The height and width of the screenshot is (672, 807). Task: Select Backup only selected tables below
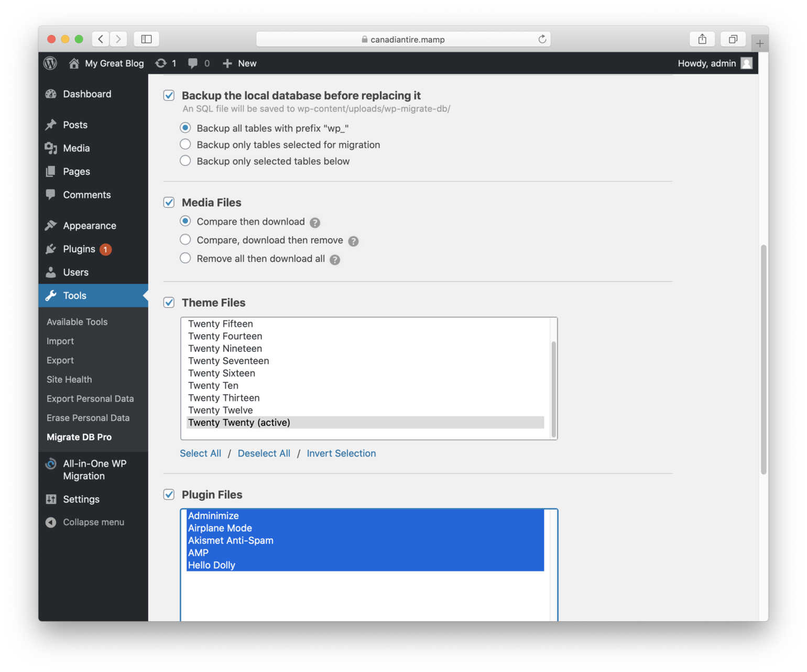[186, 161]
